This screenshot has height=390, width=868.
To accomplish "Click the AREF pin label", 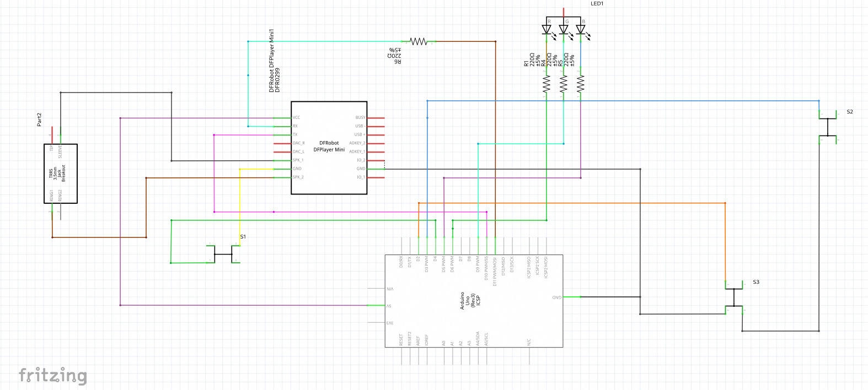I will tap(418, 340).
